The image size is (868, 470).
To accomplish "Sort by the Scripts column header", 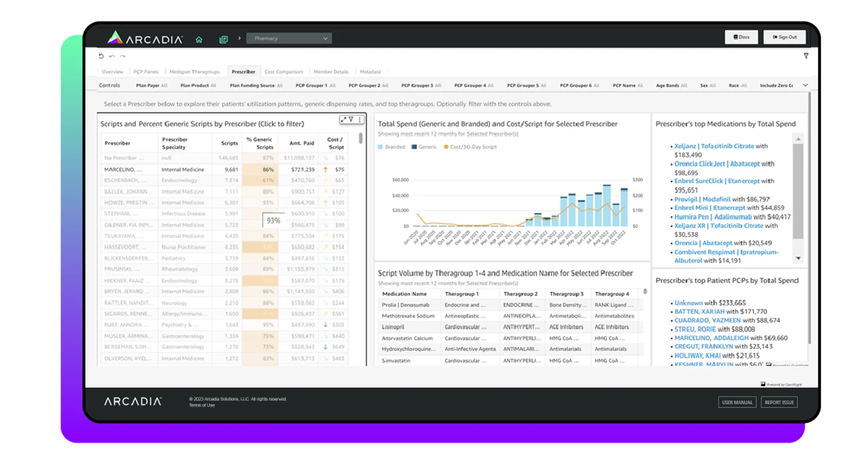I will click(x=229, y=143).
